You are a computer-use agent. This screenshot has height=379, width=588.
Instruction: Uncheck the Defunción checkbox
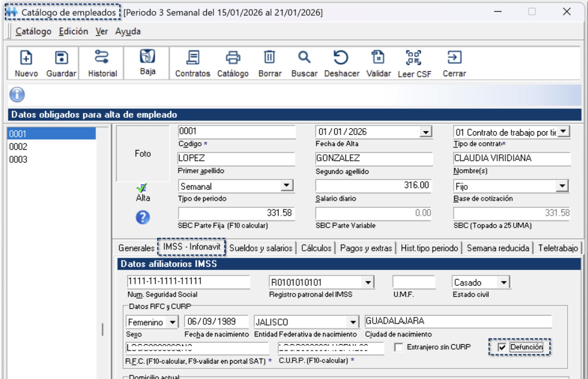point(502,347)
